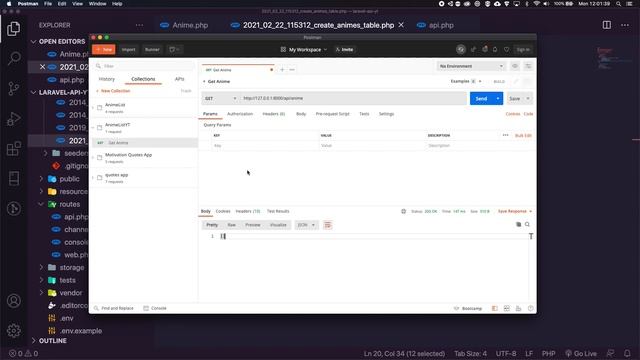Open Extensions view in VS Code activity bar

click(x=13, y=149)
